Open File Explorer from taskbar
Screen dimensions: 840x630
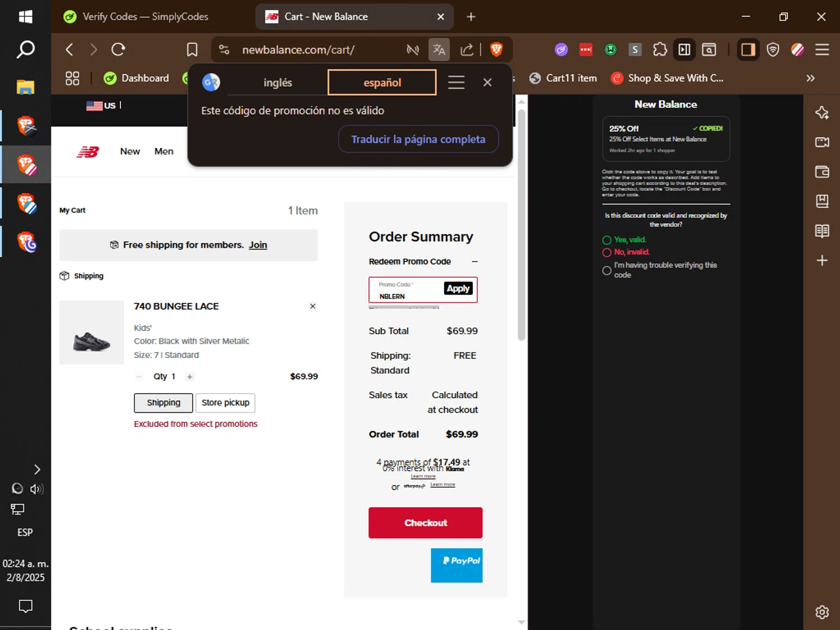tap(25, 87)
